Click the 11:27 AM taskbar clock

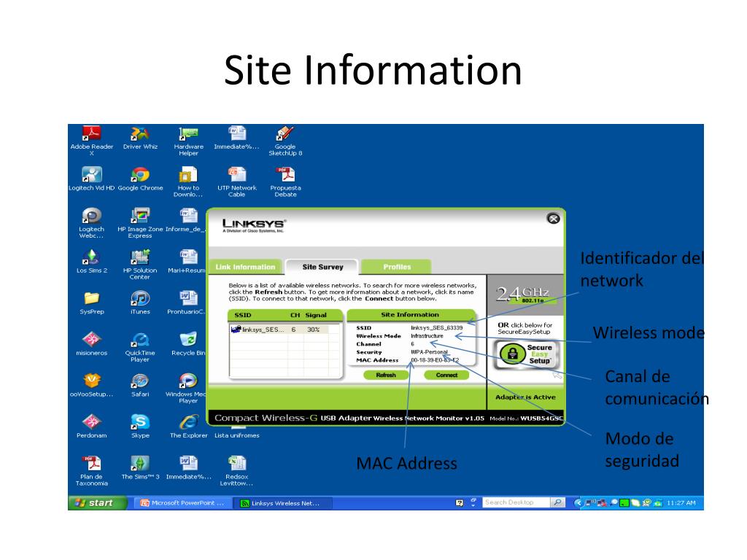[x=681, y=503]
